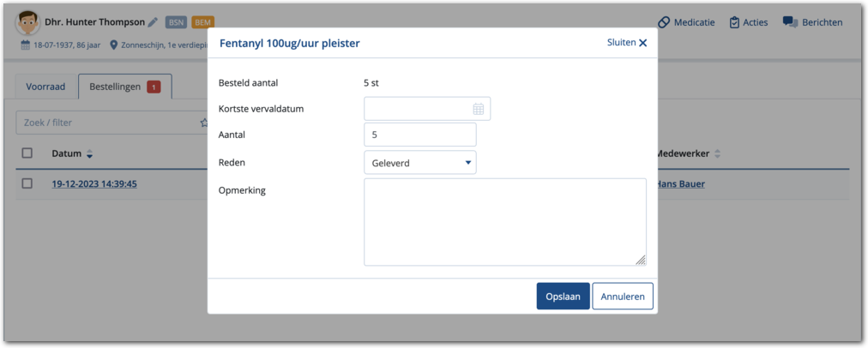868x348 pixels.
Task: Open Berichten via the chat icon
Action: click(790, 22)
